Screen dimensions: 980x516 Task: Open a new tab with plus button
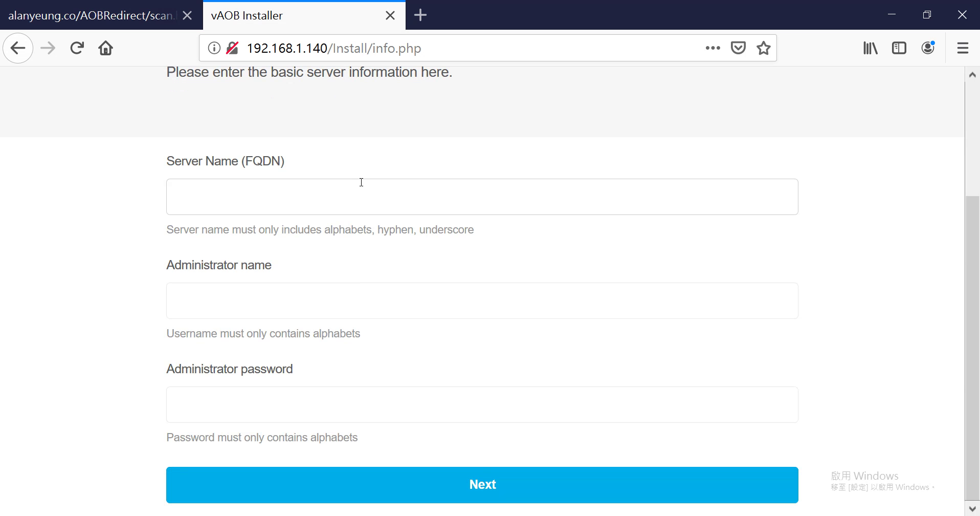(x=420, y=15)
